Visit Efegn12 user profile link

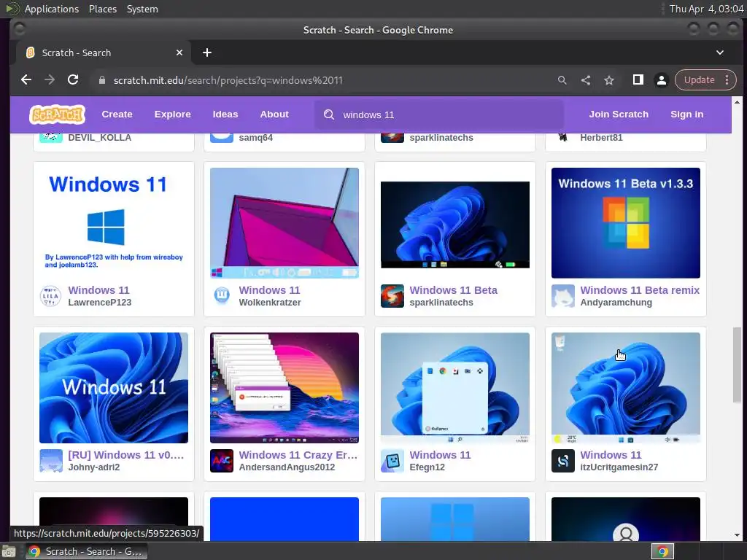[x=427, y=467]
